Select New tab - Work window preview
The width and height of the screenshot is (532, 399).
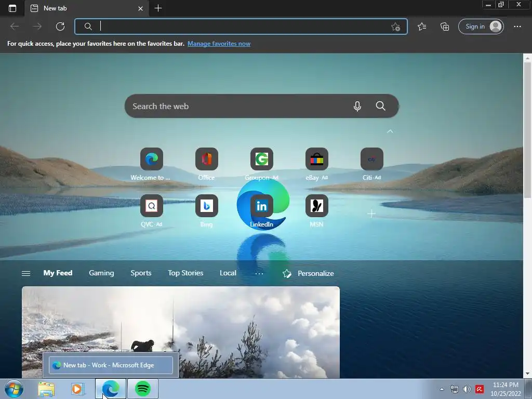tap(111, 365)
